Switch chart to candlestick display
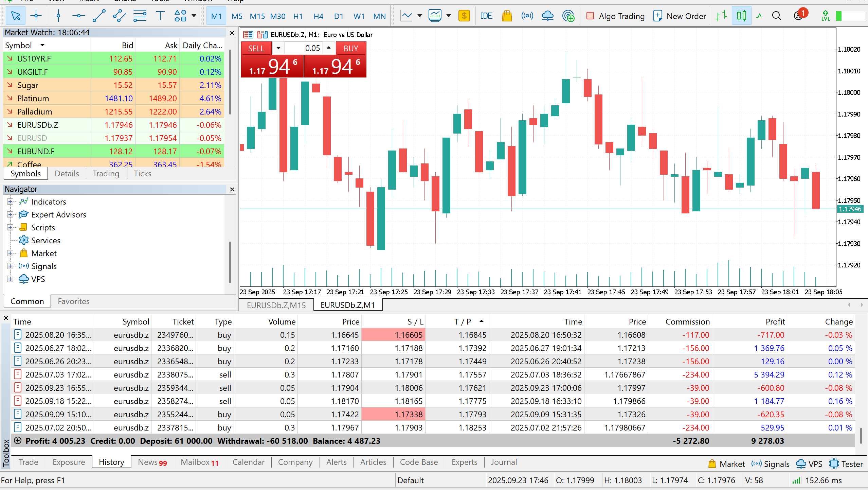 pos(741,16)
